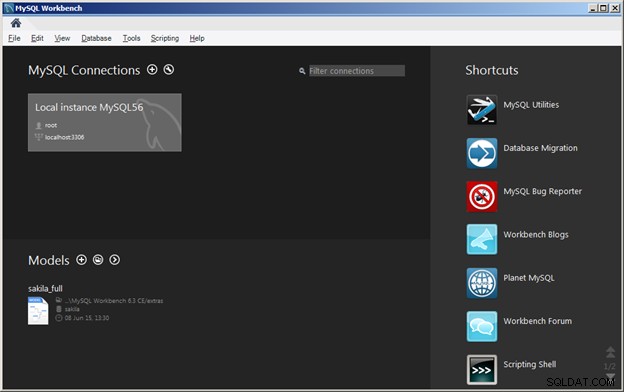Open the Database menu
Viewport: 624px width, 392px height.
[96, 38]
